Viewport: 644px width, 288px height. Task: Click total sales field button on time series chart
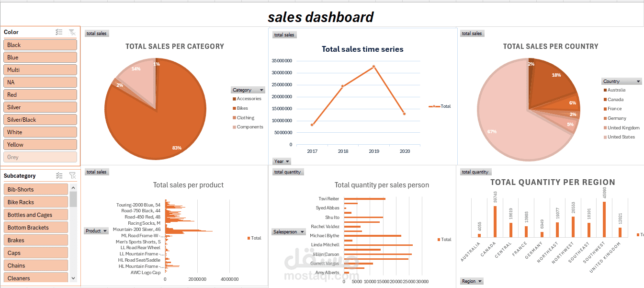[x=284, y=35]
